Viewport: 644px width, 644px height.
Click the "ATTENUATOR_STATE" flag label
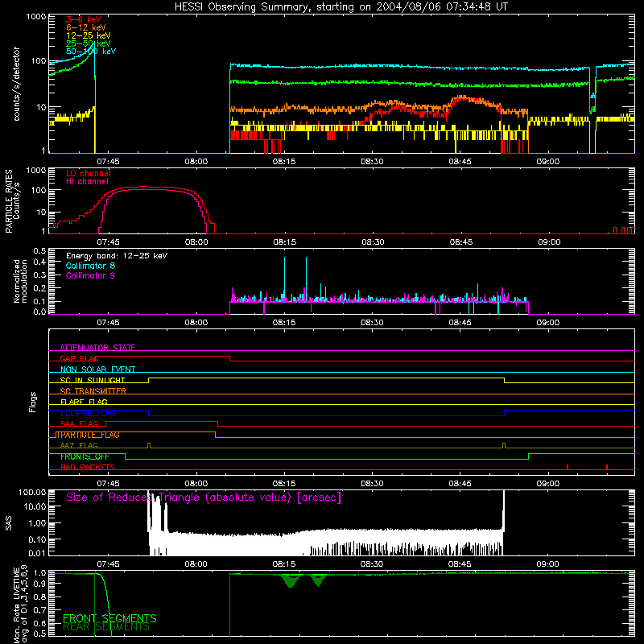(x=97, y=348)
